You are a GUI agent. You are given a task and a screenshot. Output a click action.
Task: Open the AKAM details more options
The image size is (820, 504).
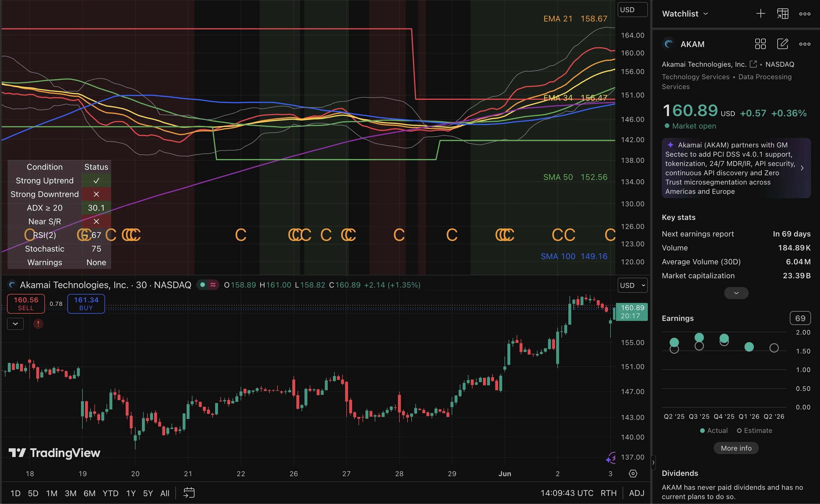[805, 44]
